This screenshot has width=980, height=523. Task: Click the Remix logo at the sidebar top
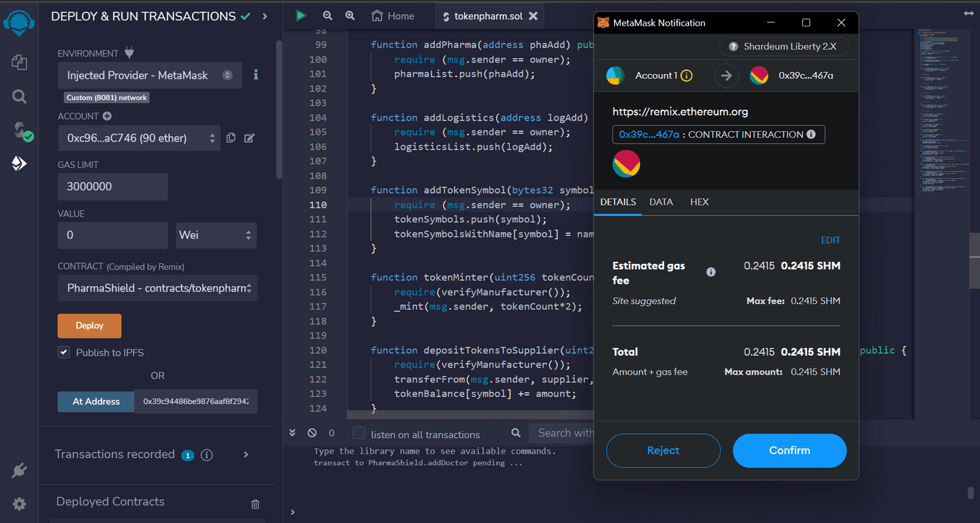[x=19, y=22]
